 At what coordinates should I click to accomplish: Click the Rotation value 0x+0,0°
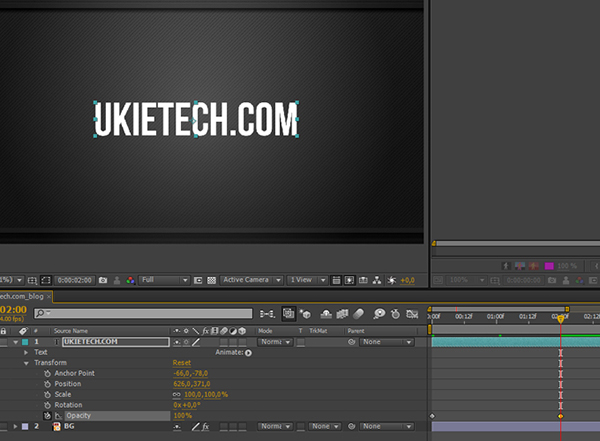(x=187, y=405)
